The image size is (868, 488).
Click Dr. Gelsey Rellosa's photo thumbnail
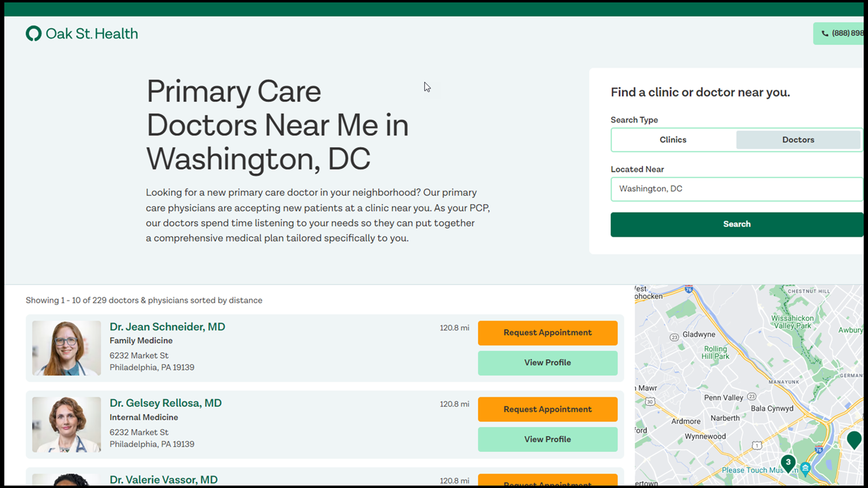(x=66, y=424)
